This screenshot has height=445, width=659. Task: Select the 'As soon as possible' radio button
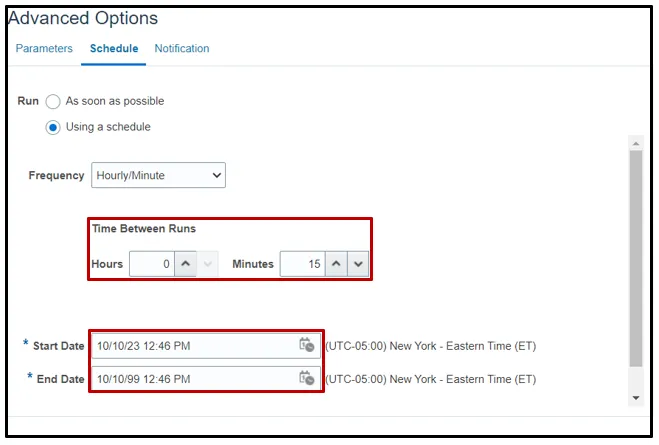tap(54, 101)
